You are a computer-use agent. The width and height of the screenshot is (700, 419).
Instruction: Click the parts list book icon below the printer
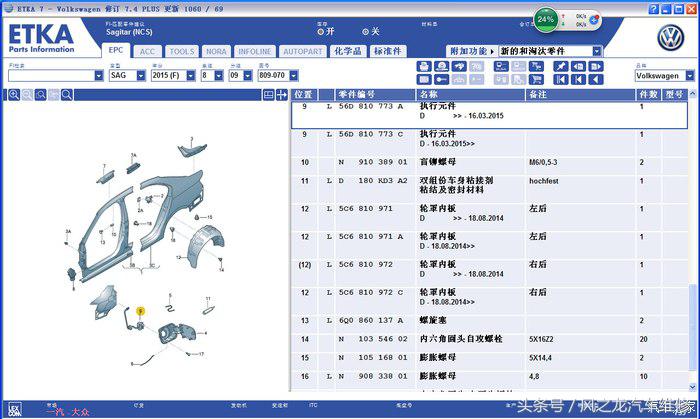(424, 79)
